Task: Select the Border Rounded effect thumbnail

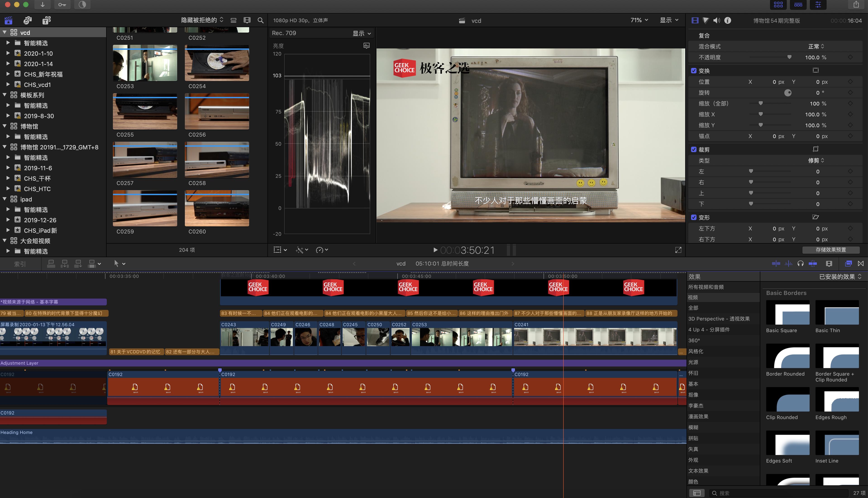Action: point(788,356)
